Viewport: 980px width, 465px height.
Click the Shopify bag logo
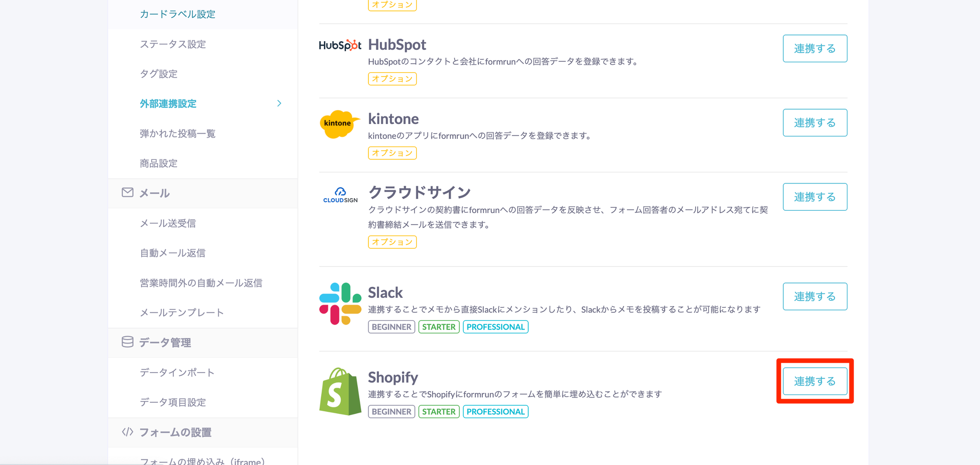coord(340,391)
